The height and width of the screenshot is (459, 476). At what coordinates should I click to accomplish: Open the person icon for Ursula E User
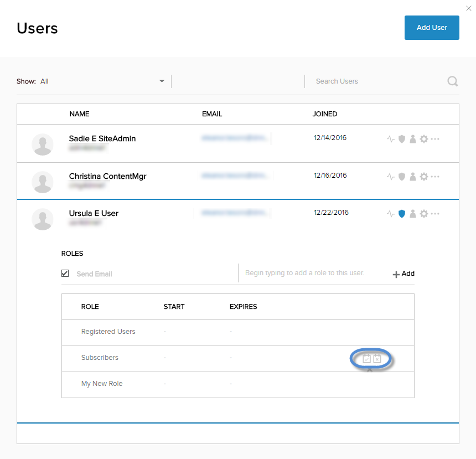(413, 214)
